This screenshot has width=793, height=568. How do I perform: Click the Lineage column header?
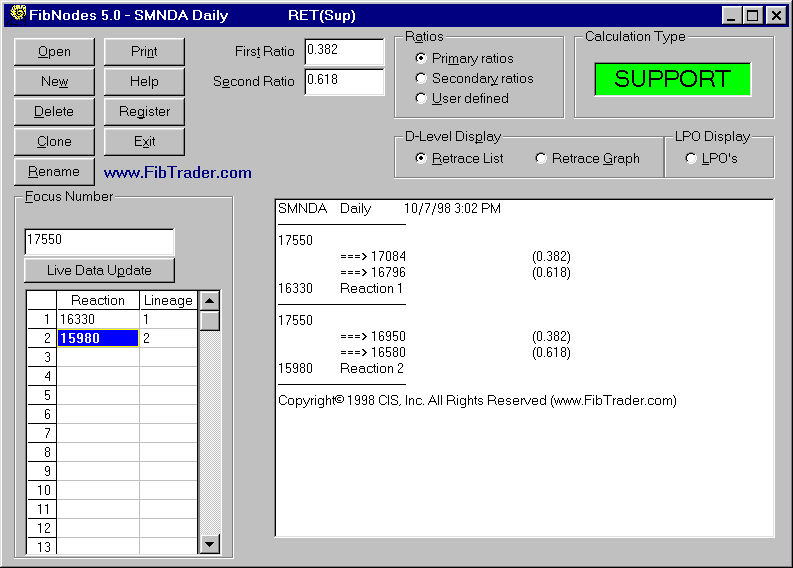[168, 300]
